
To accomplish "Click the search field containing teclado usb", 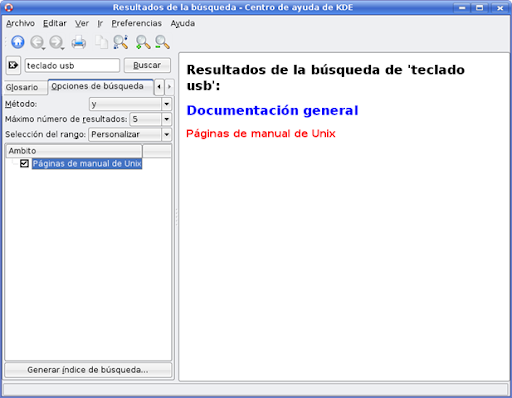I will click(72, 65).
